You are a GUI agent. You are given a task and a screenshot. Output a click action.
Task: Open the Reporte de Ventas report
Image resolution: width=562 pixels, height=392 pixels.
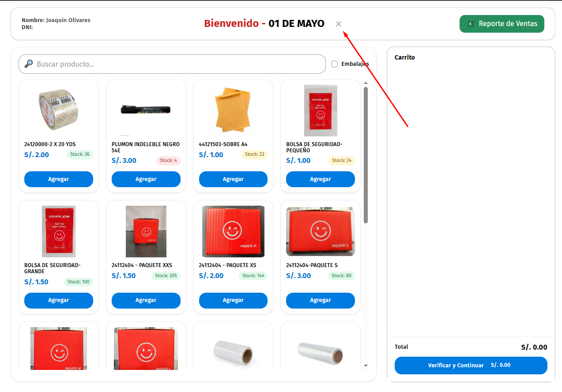click(x=502, y=24)
